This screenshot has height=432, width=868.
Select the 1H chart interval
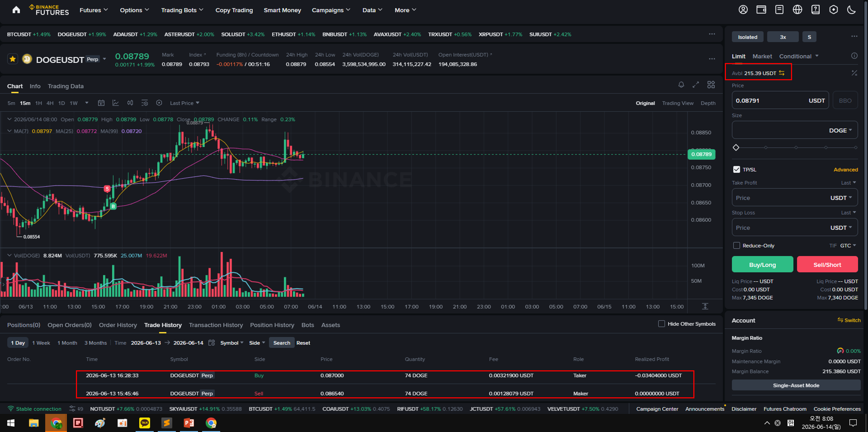[x=38, y=103]
